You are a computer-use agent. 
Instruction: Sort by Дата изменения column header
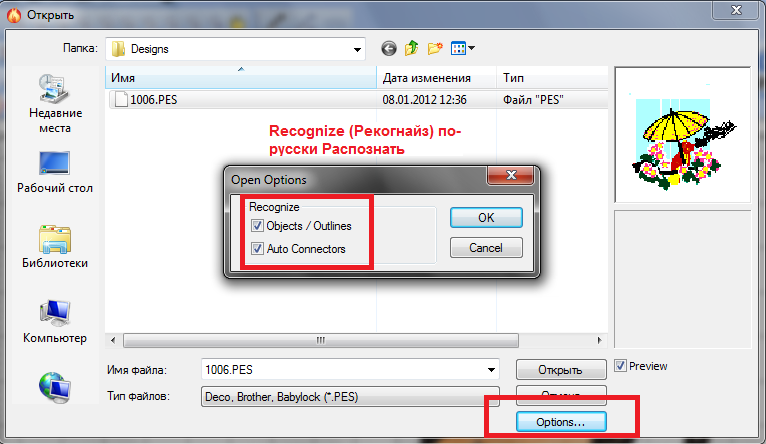437,78
